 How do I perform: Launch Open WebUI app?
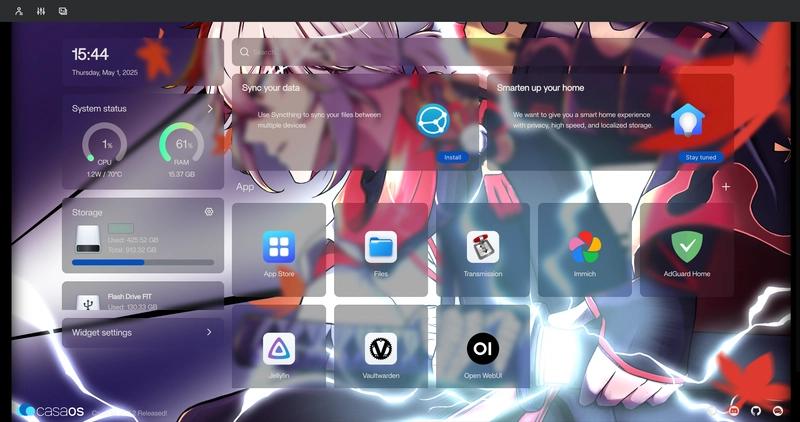pos(483,347)
